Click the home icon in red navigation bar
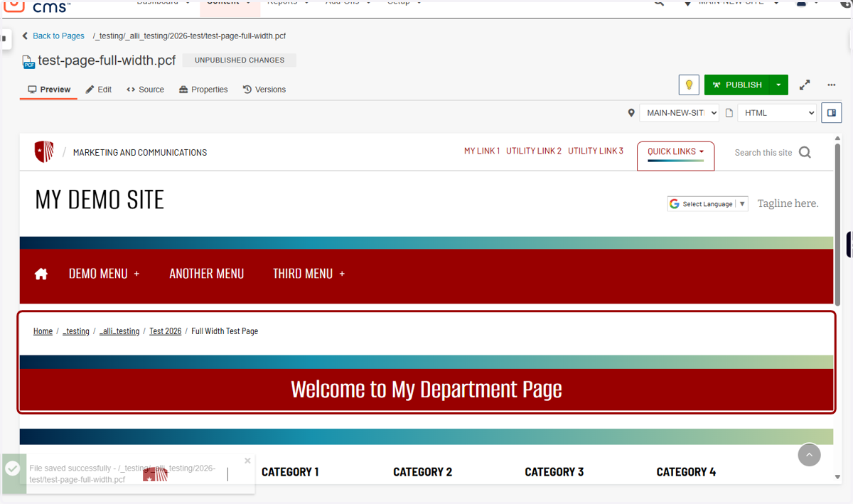 coord(41,274)
